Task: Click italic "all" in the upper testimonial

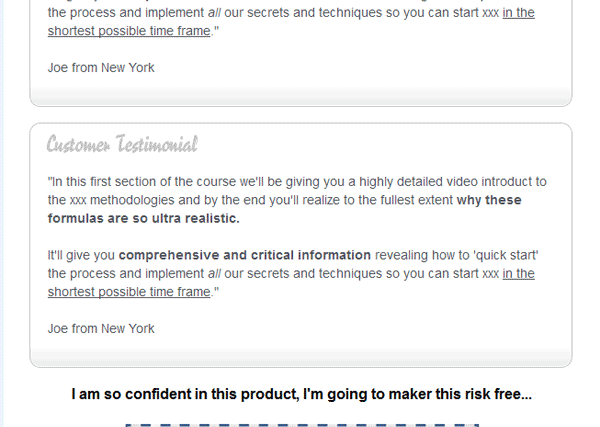Action: [x=214, y=13]
